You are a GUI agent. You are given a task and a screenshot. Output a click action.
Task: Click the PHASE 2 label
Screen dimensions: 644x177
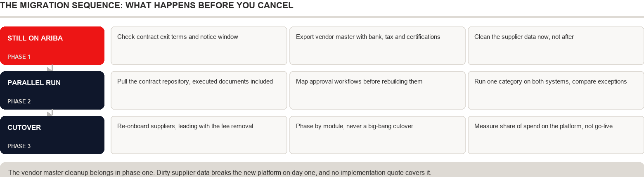pyautogui.click(x=19, y=101)
